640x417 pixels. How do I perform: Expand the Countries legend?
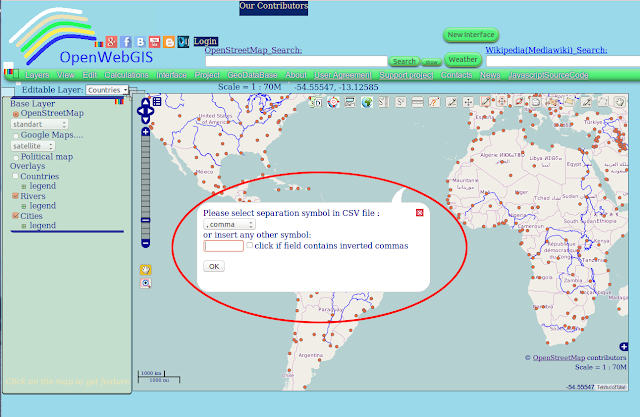click(24, 186)
